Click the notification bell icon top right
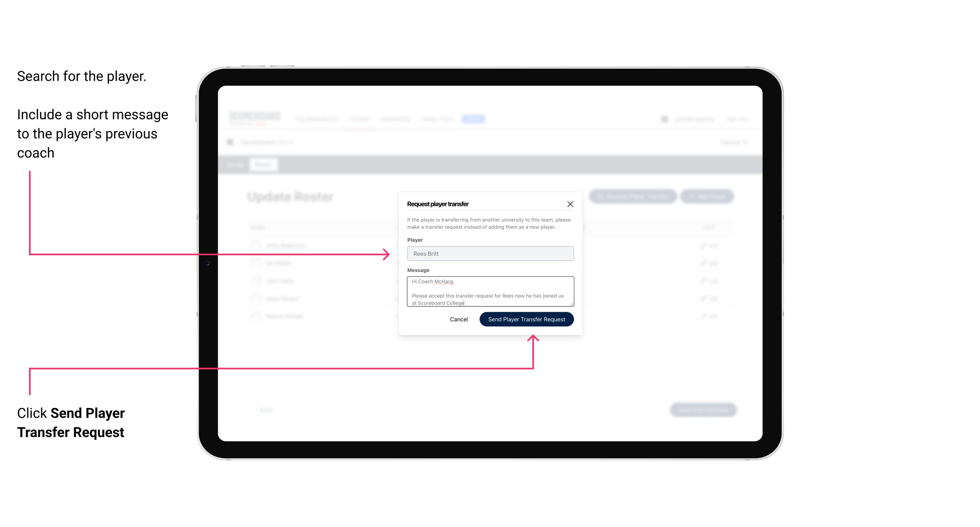The image size is (980, 527). coord(664,119)
